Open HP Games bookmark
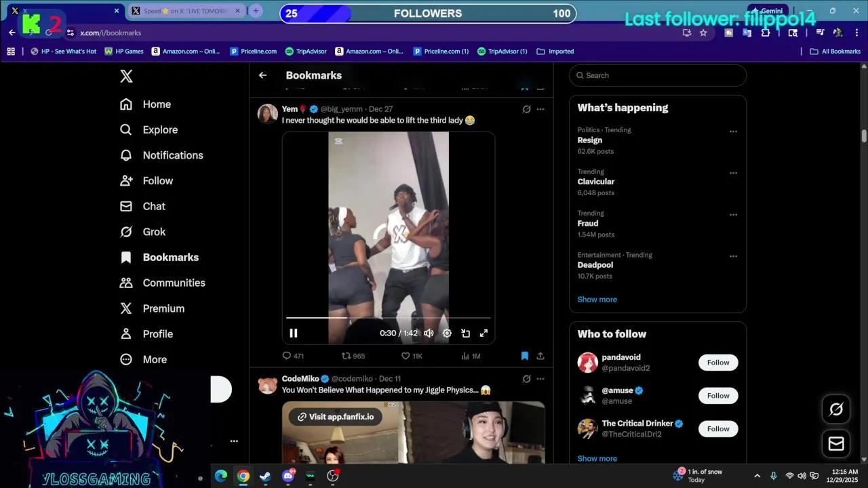 [124, 52]
